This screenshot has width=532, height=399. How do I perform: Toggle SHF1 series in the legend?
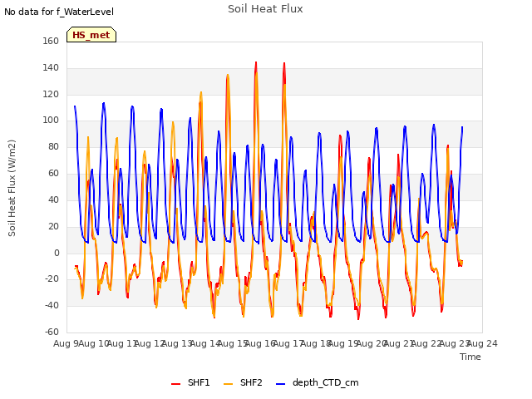click(190, 382)
